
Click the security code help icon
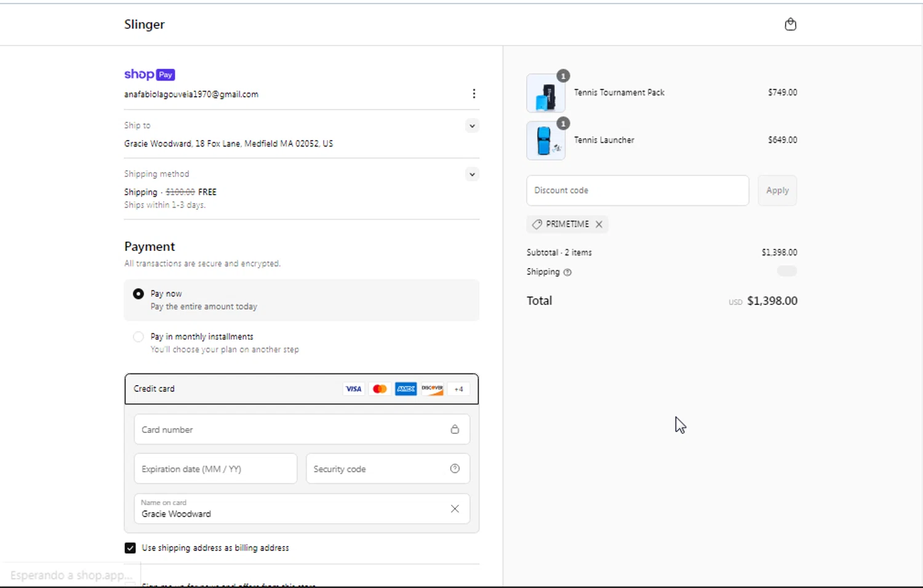pos(455,469)
